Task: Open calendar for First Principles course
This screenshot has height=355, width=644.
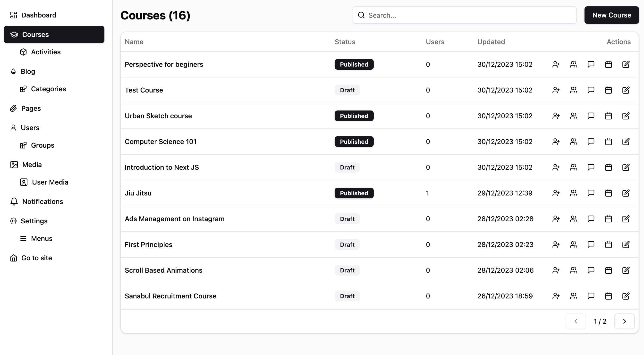Action: (x=608, y=245)
